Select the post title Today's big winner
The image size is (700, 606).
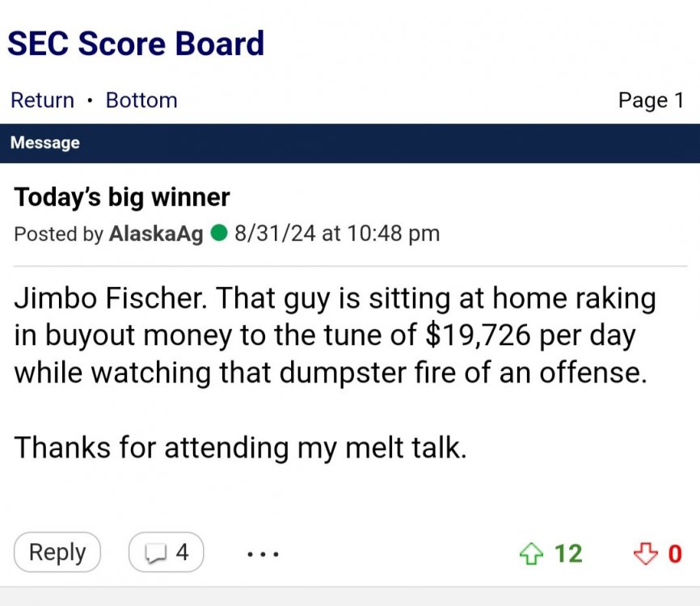(122, 197)
